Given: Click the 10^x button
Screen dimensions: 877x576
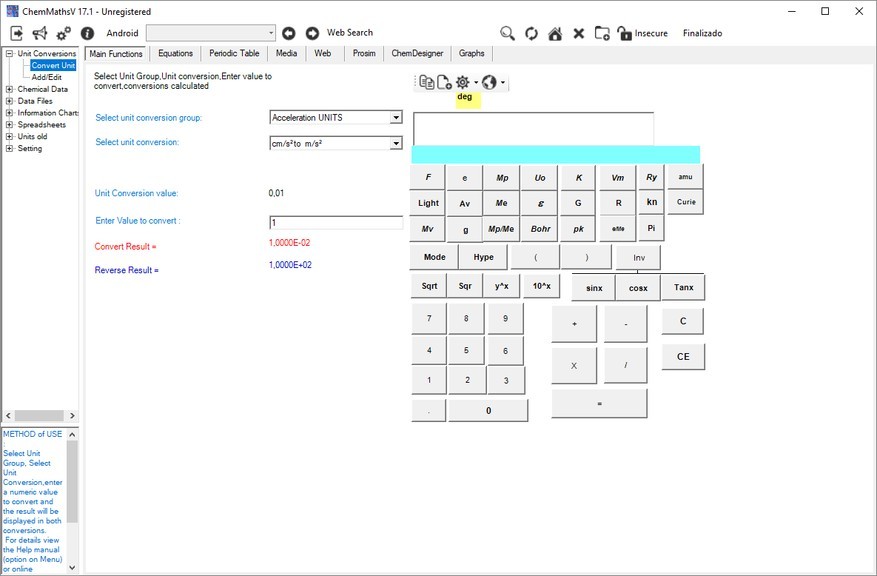Looking at the screenshot, I should [x=541, y=286].
